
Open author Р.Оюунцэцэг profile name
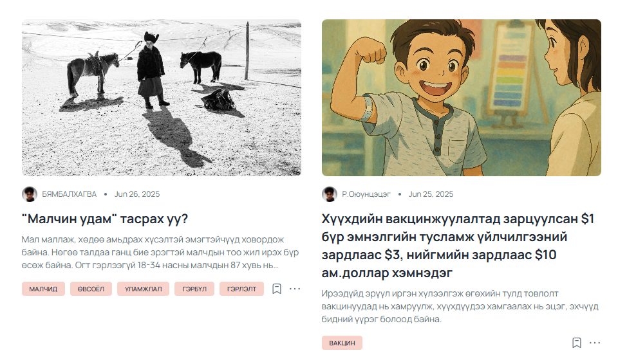[366, 194]
